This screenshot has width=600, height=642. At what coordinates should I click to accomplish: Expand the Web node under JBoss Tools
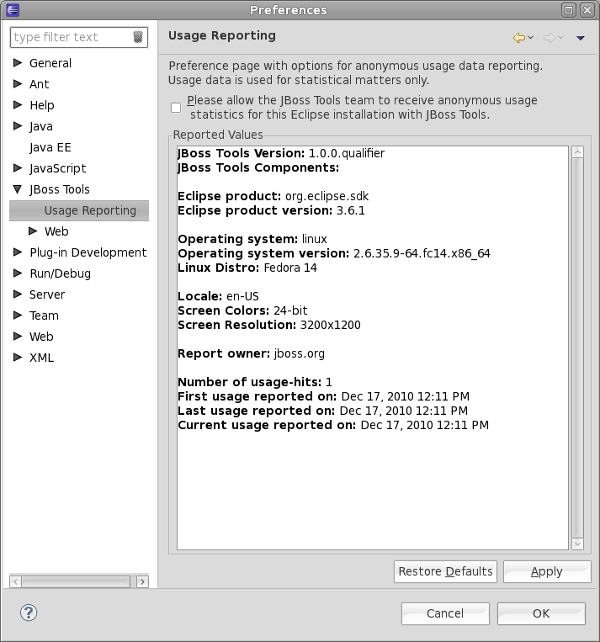[x=33, y=231]
